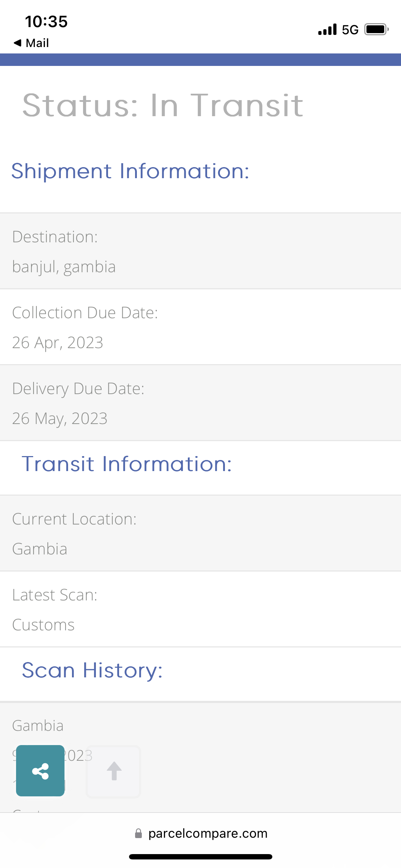
Task: Tap the Scan History heading
Action: [x=92, y=670]
